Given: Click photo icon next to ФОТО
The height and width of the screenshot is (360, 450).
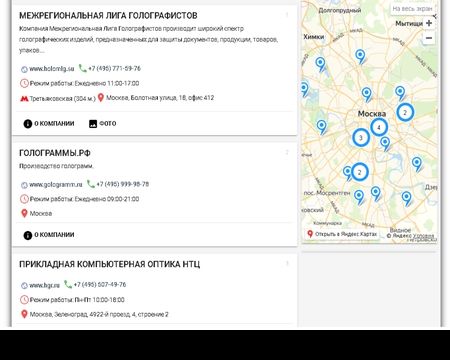Looking at the screenshot, I should (93, 124).
